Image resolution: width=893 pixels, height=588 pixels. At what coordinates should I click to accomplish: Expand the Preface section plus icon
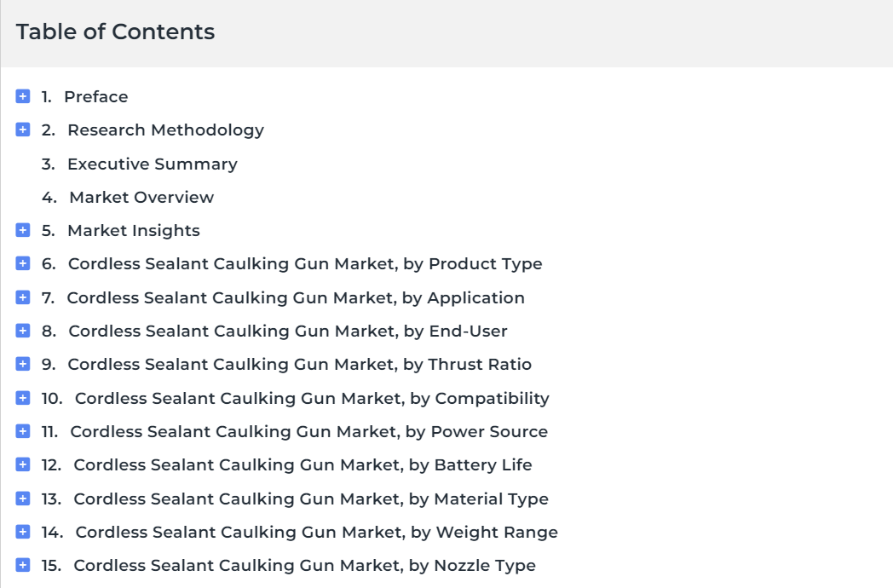(x=23, y=96)
